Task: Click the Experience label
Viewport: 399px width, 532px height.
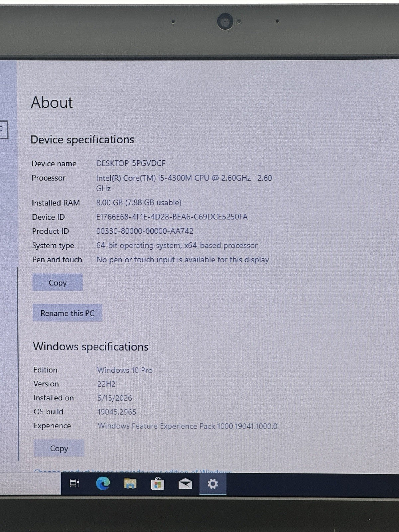Action: [53, 426]
